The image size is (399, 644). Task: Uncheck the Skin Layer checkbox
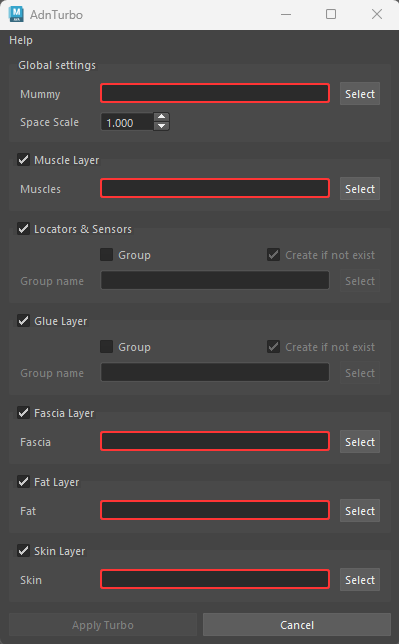(23, 550)
